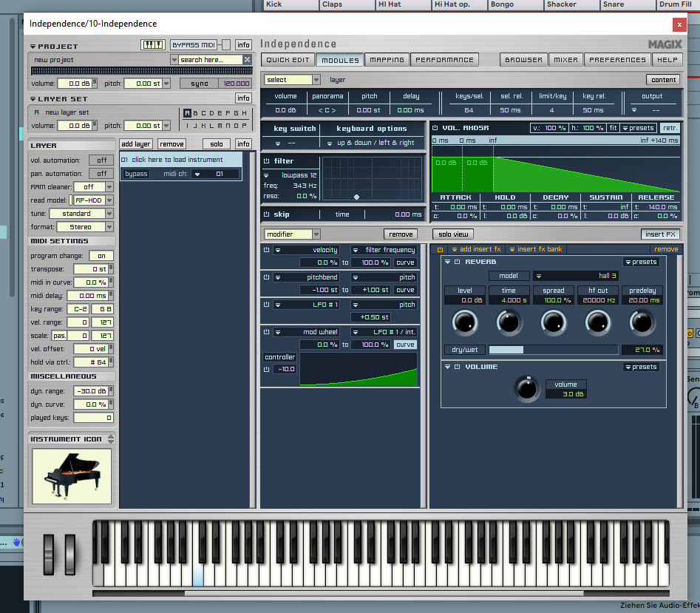700x613 pixels.
Task: Toggle the skip module power icon
Action: click(267, 214)
